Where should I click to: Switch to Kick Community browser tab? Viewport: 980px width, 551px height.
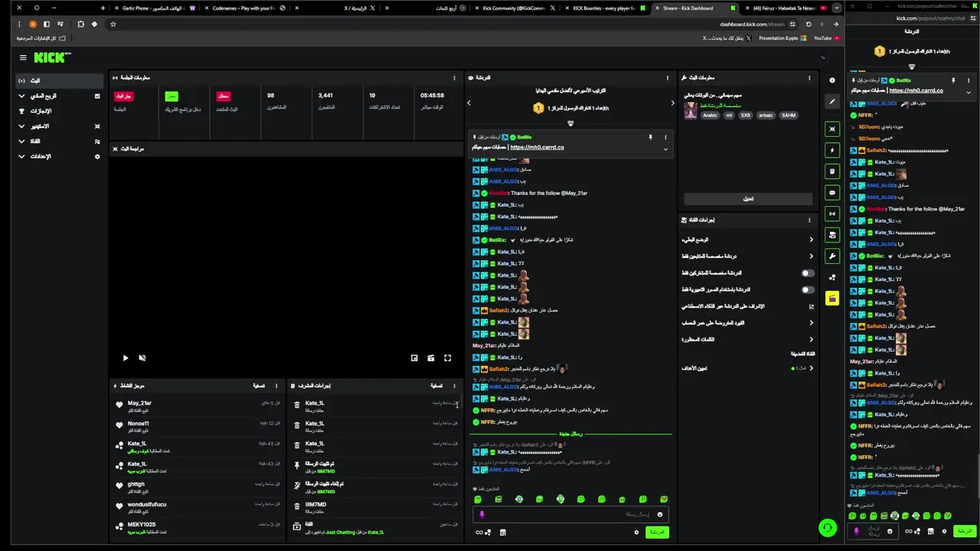tap(513, 8)
